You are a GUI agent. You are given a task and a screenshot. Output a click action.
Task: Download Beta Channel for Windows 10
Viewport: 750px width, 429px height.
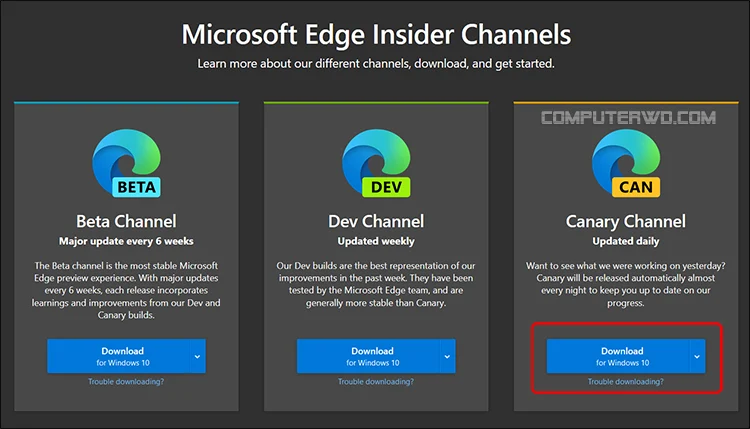(x=119, y=356)
